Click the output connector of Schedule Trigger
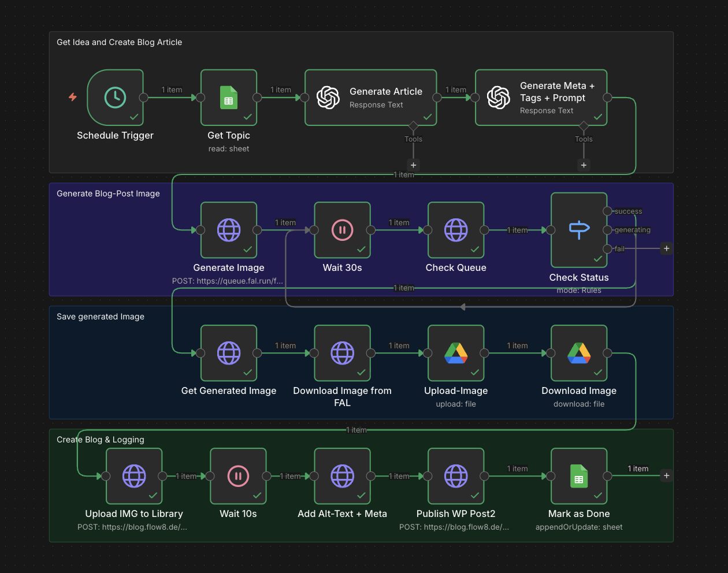This screenshot has width=728, height=573. click(143, 98)
